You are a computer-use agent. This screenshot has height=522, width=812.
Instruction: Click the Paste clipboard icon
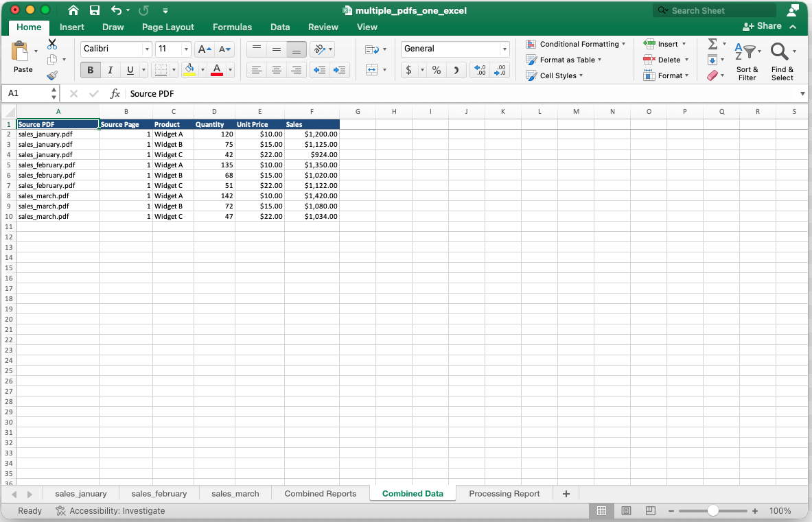click(20, 51)
